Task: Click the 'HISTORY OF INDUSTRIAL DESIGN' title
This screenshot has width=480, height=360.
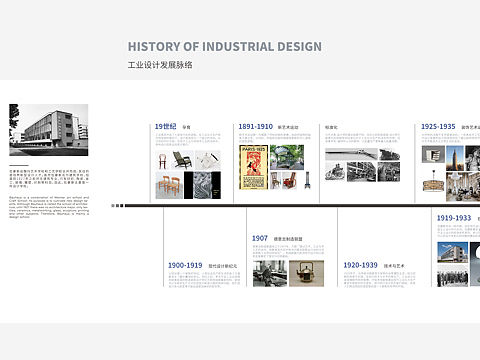Action: coord(225,47)
